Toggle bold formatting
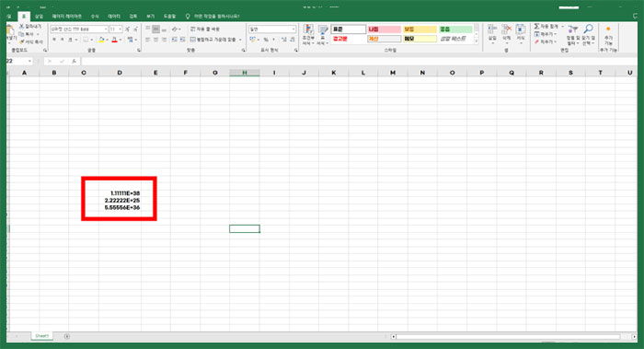The width and height of the screenshot is (644, 349). point(54,40)
